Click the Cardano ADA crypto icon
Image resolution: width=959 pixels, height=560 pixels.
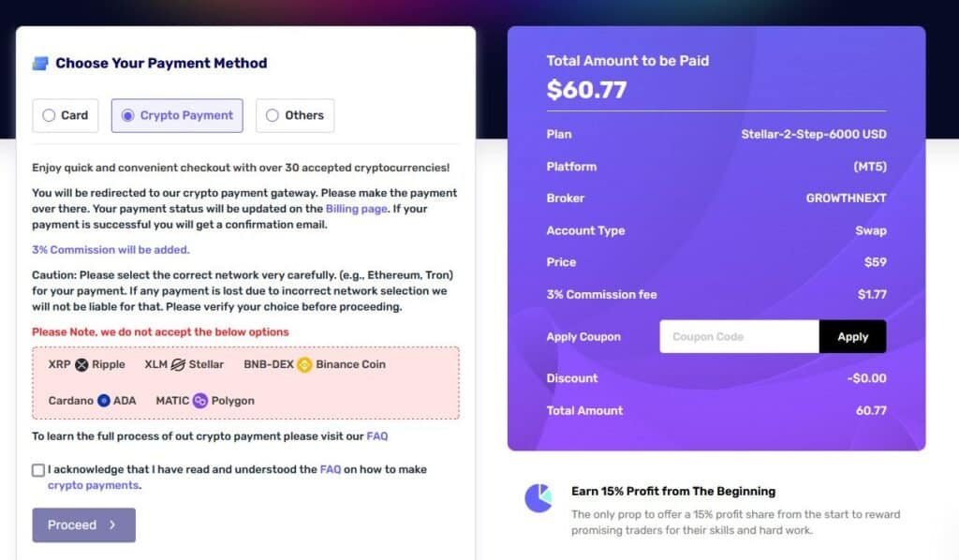tap(105, 401)
